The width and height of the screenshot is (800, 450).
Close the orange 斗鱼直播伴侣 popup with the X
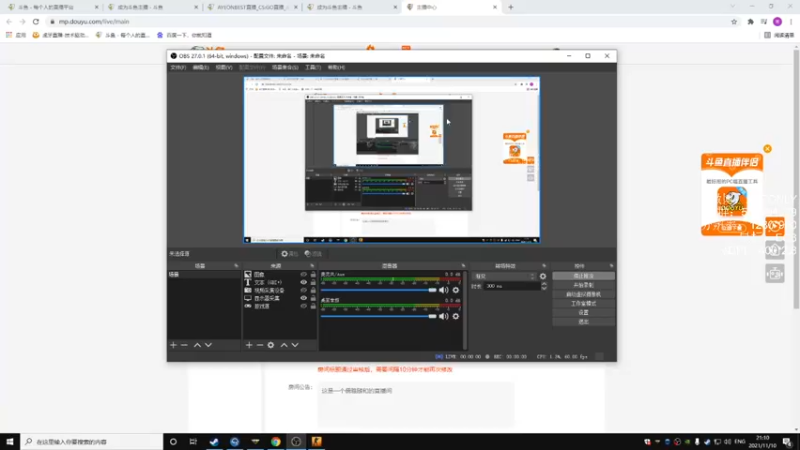(x=767, y=149)
